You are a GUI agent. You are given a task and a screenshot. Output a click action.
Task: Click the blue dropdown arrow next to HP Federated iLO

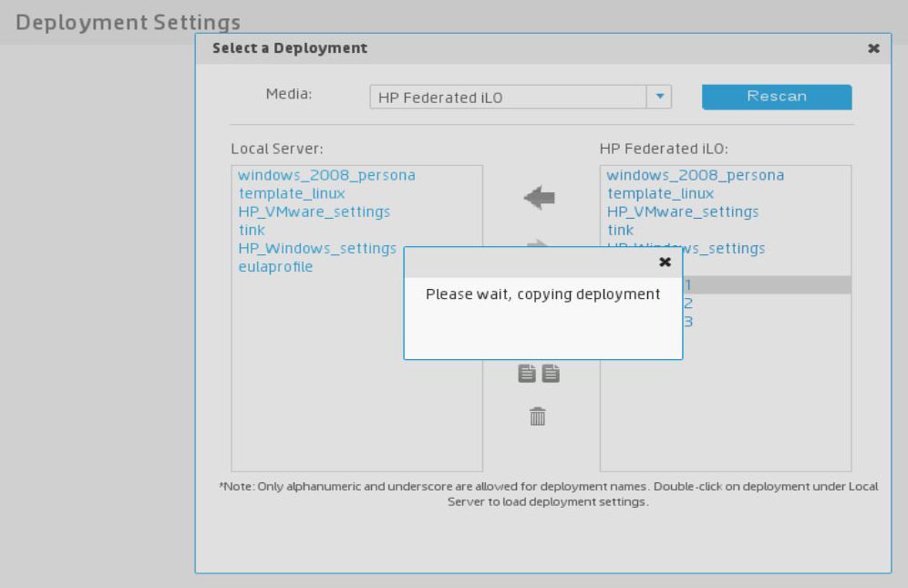659,96
